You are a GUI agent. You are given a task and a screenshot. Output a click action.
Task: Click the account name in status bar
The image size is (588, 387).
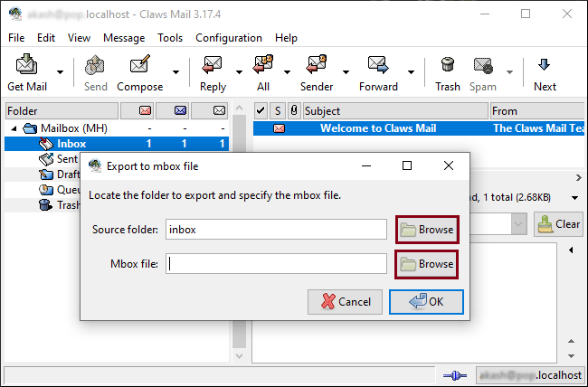pos(530,375)
